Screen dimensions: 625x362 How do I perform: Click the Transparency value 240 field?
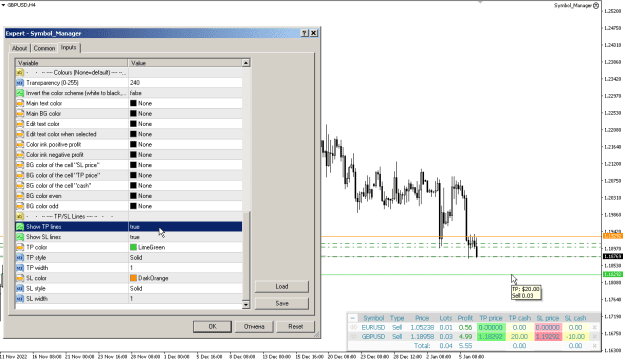185,83
